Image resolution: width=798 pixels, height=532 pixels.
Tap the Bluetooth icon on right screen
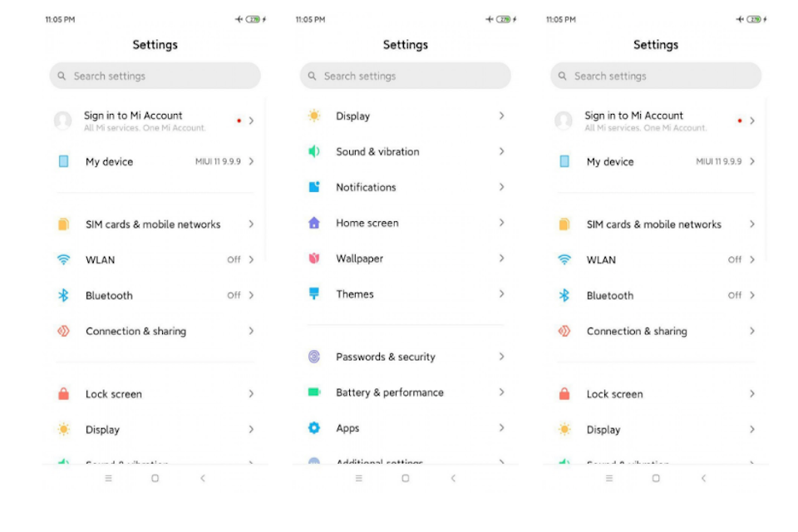coord(564,295)
